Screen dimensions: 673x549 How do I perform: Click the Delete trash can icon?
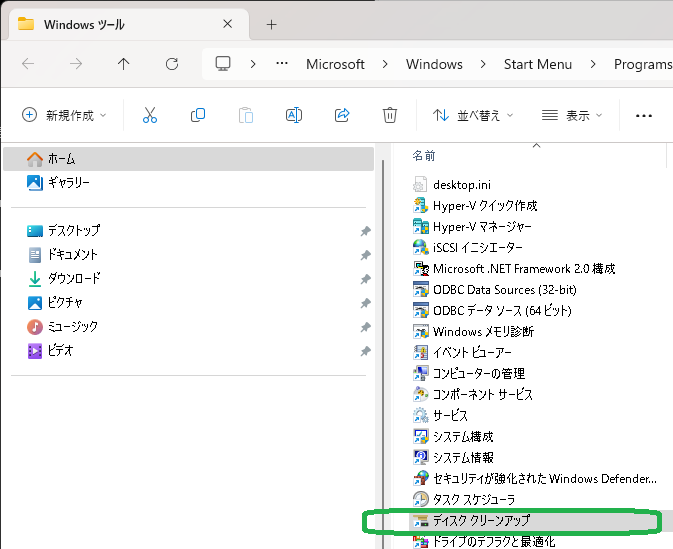(x=390, y=115)
